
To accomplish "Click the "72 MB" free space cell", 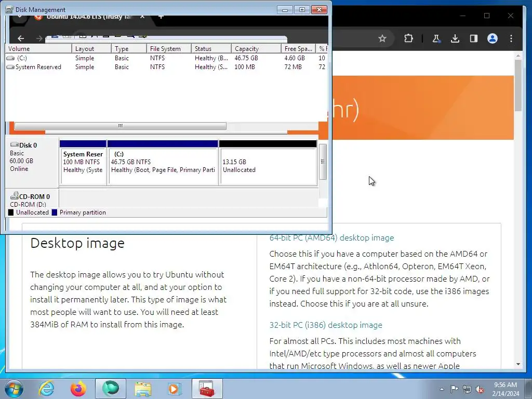I will (293, 67).
